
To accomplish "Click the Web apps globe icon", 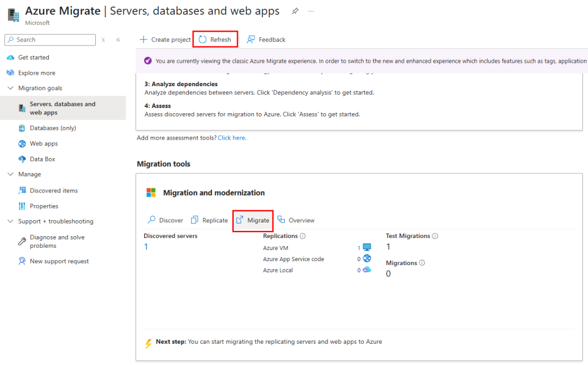I will 22,144.
